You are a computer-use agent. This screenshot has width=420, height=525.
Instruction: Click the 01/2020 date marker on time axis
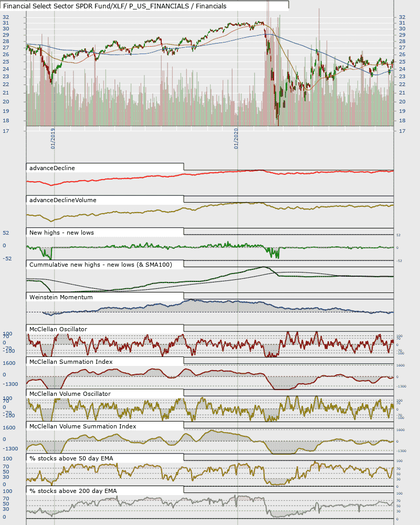(236, 138)
